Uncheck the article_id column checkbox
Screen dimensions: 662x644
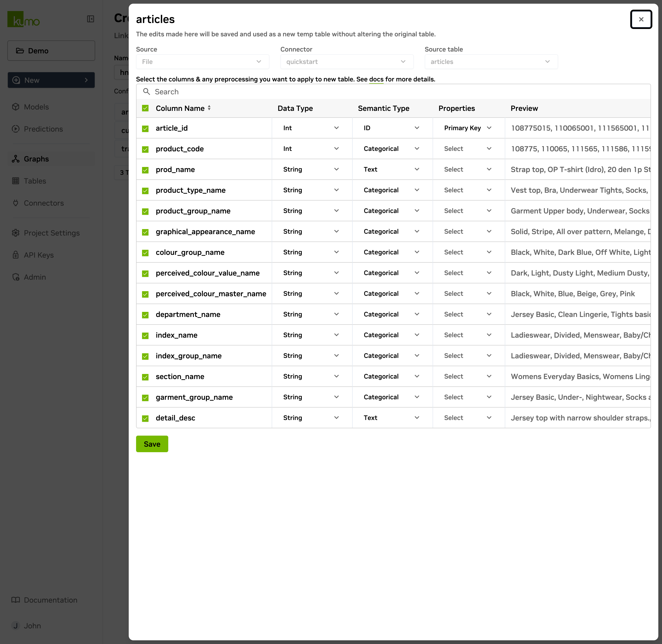tap(145, 129)
